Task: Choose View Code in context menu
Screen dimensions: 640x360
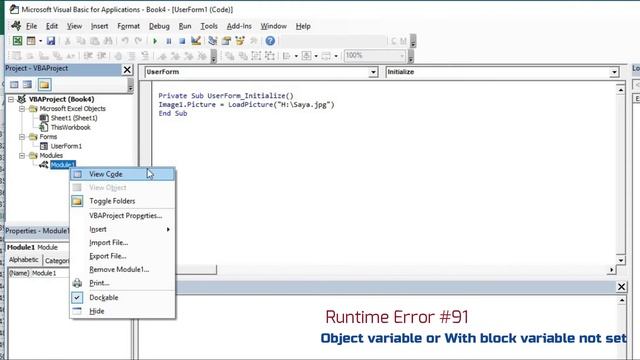Action: 122,174
